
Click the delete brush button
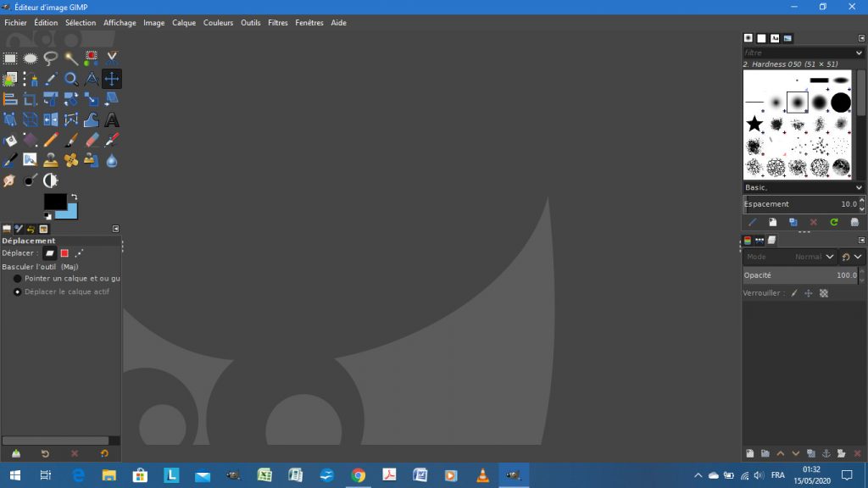(813, 222)
